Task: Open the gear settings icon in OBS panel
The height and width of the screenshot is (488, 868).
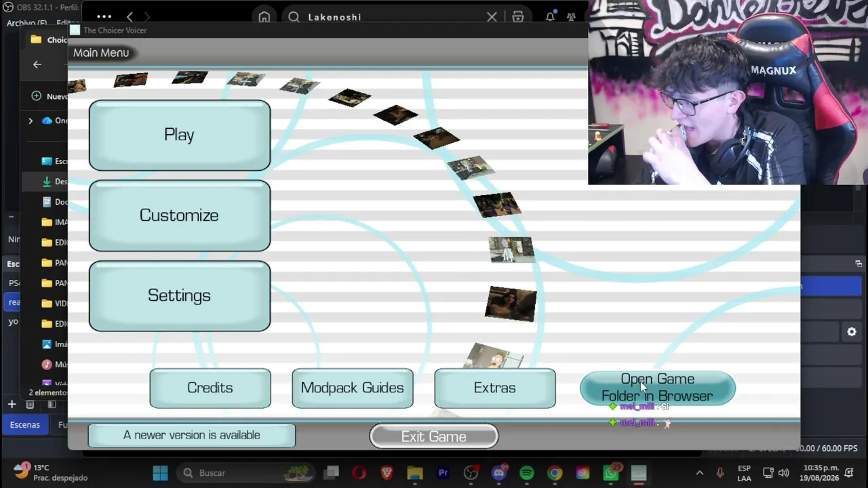Action: coord(852,332)
